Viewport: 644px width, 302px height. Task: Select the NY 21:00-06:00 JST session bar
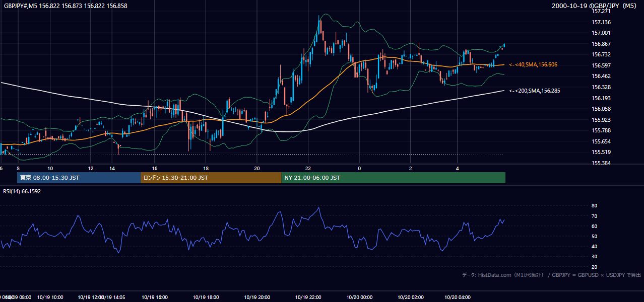[393, 178]
